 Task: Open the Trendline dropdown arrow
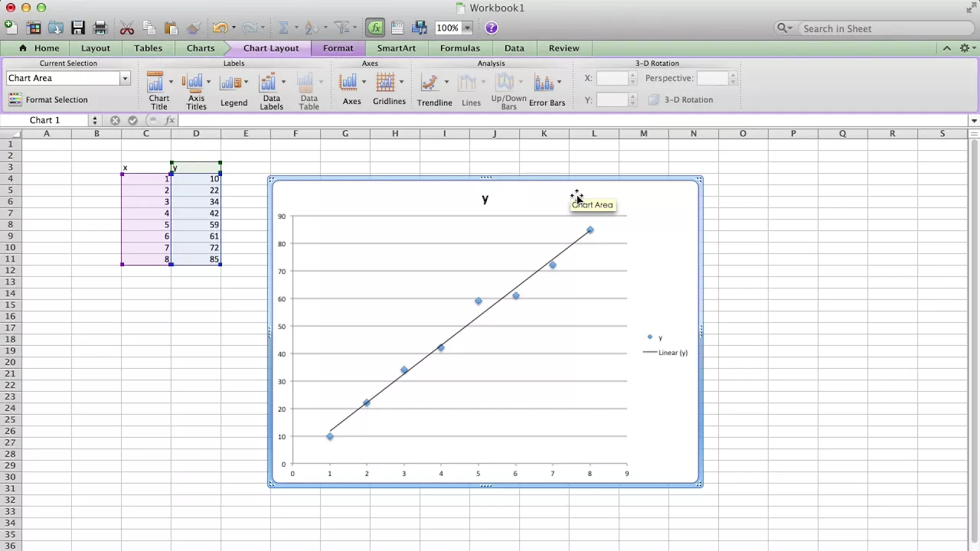click(x=446, y=82)
